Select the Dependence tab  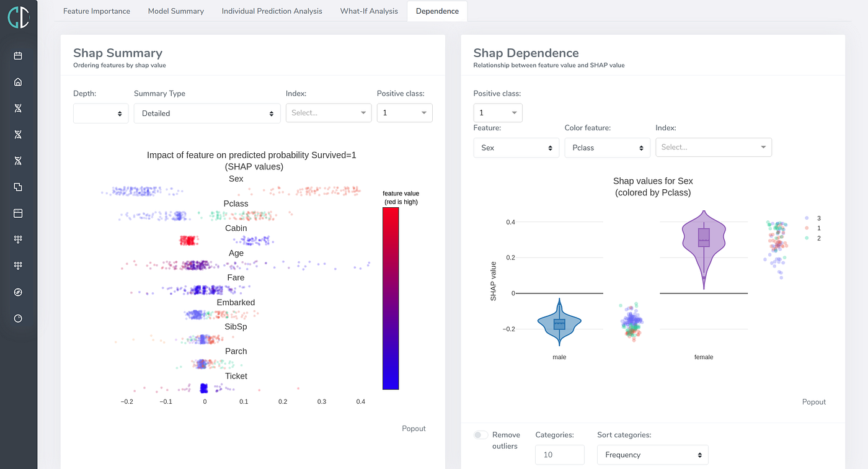click(x=438, y=11)
